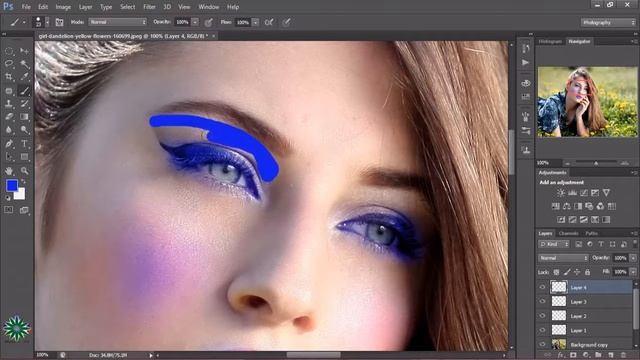Open layer blend mode Normal dropdown

(x=563, y=258)
